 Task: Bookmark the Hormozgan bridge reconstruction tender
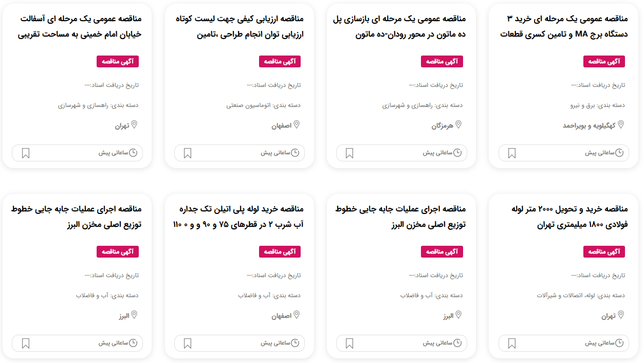coord(349,153)
